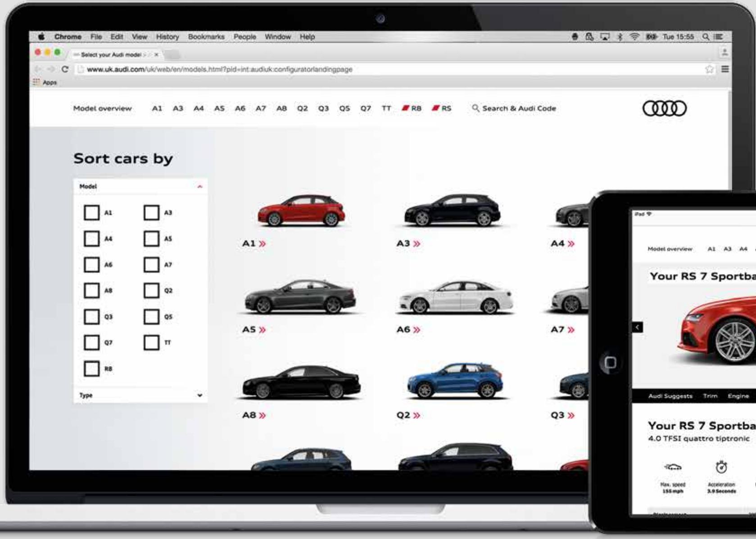Tick the R8 model checkbox
Image resolution: width=756 pixels, height=539 pixels.
pos(91,368)
